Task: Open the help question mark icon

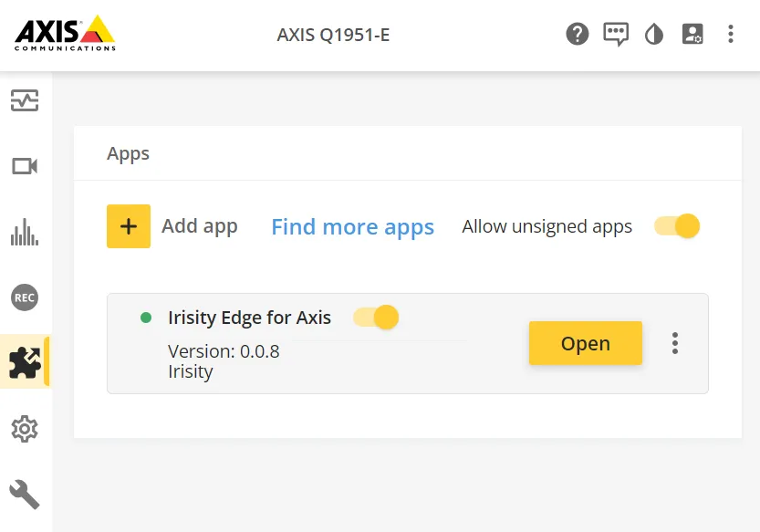Action: click(578, 34)
